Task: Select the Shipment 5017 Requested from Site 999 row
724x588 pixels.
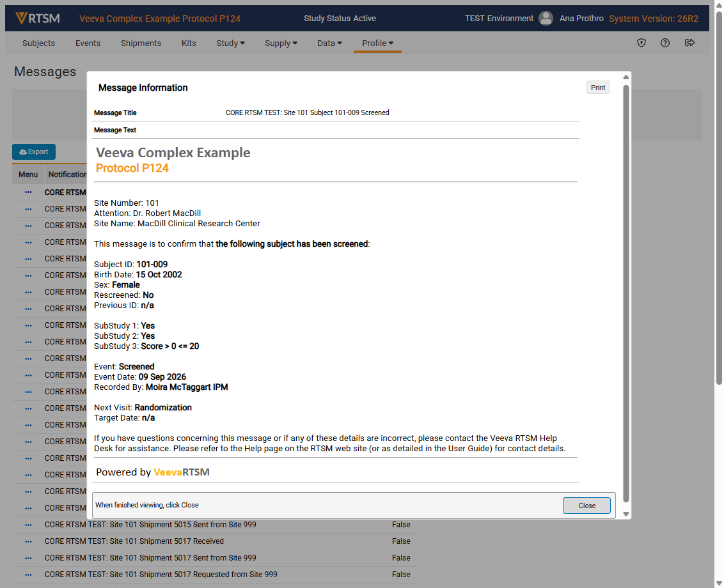Action: (215, 575)
